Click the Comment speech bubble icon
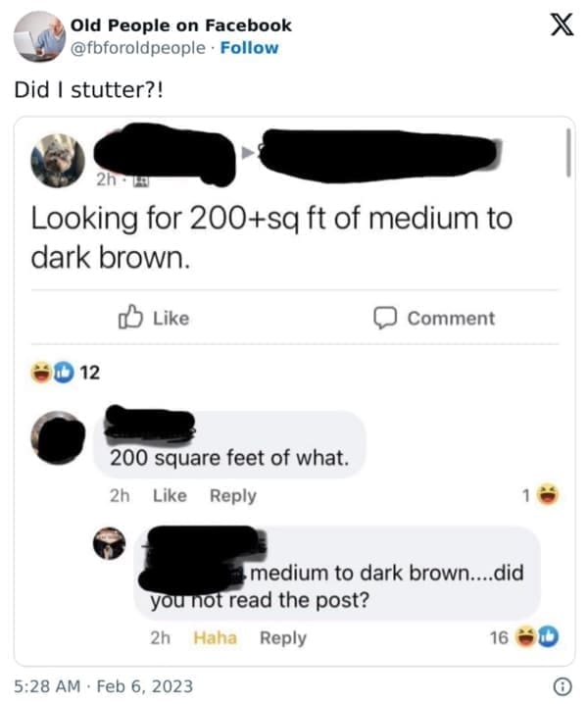 click(x=385, y=318)
